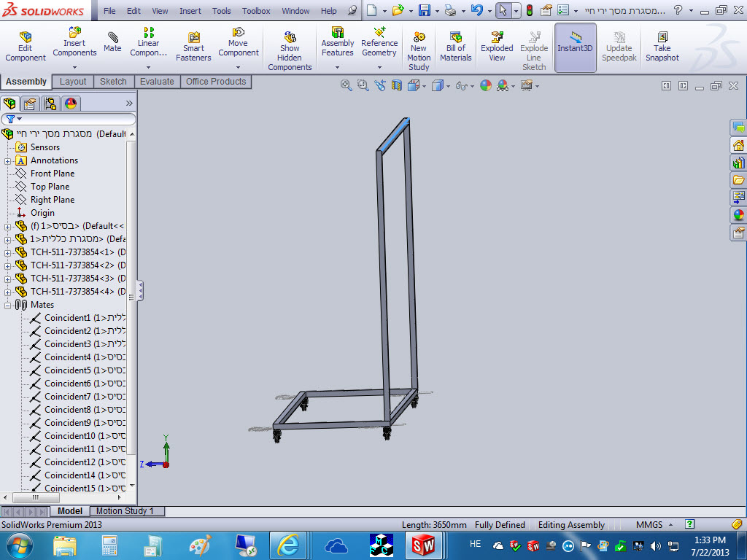Click the Zoom to Fit icon
This screenshot has height=560, width=747.
click(x=347, y=85)
